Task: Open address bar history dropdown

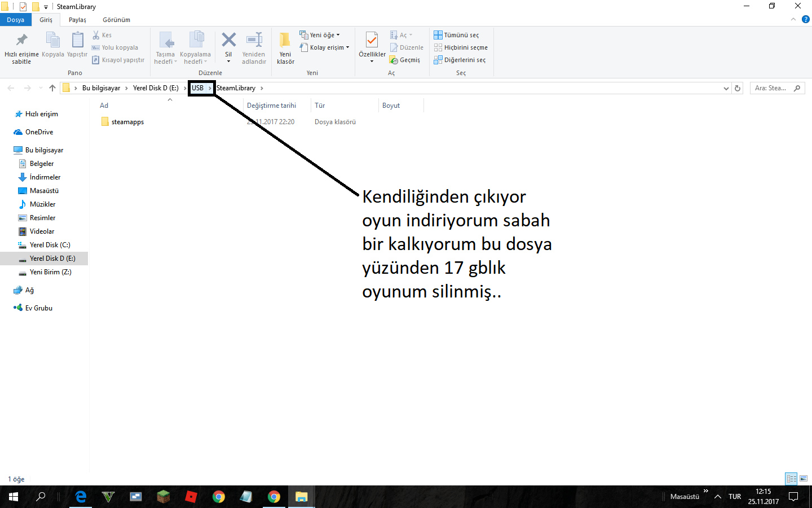Action: pos(726,88)
